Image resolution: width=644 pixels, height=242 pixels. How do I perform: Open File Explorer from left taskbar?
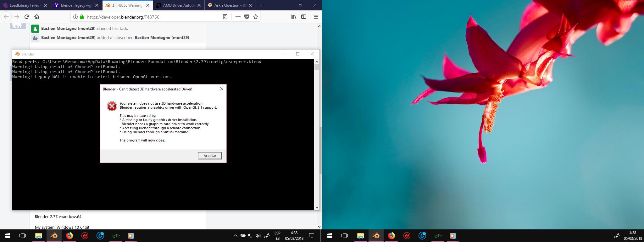coord(38,236)
